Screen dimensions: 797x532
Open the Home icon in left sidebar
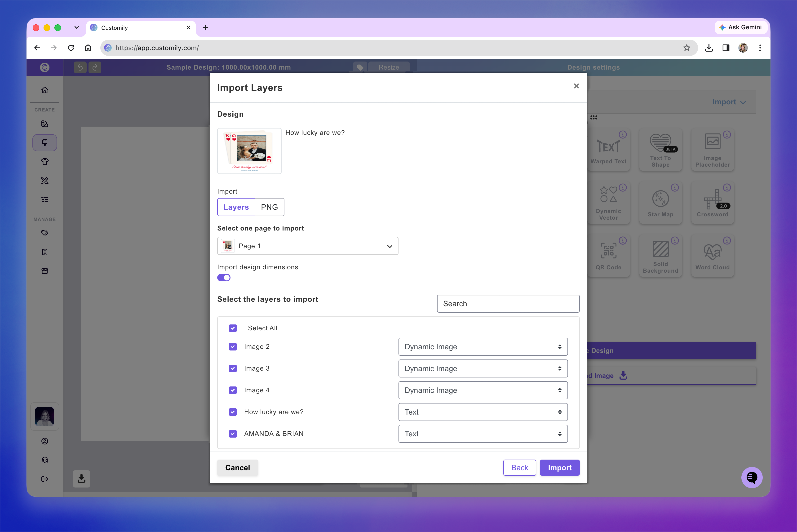pyautogui.click(x=44, y=90)
